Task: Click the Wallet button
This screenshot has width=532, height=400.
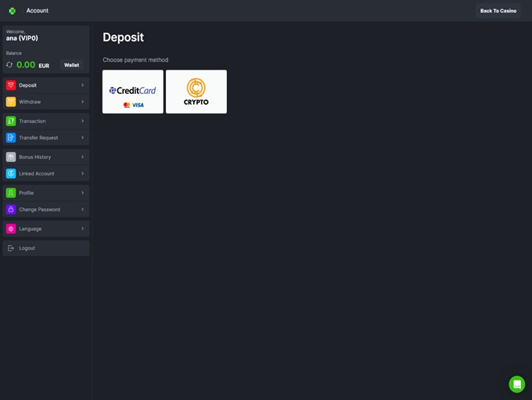Action: point(72,65)
